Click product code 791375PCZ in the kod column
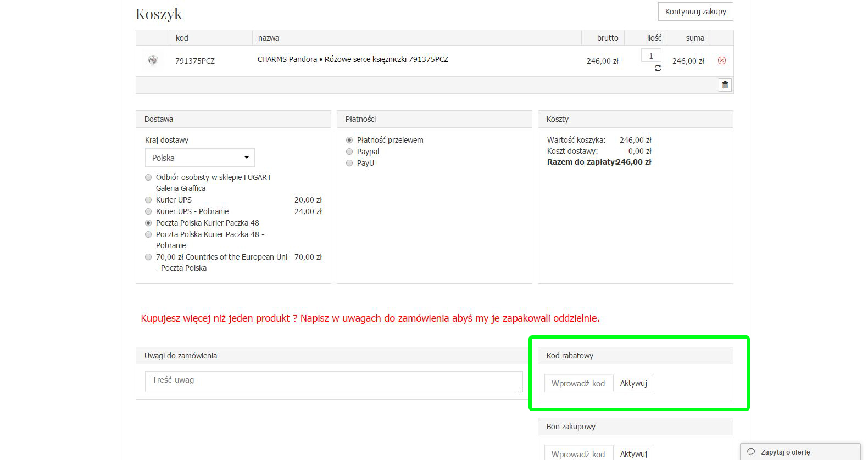 [195, 61]
